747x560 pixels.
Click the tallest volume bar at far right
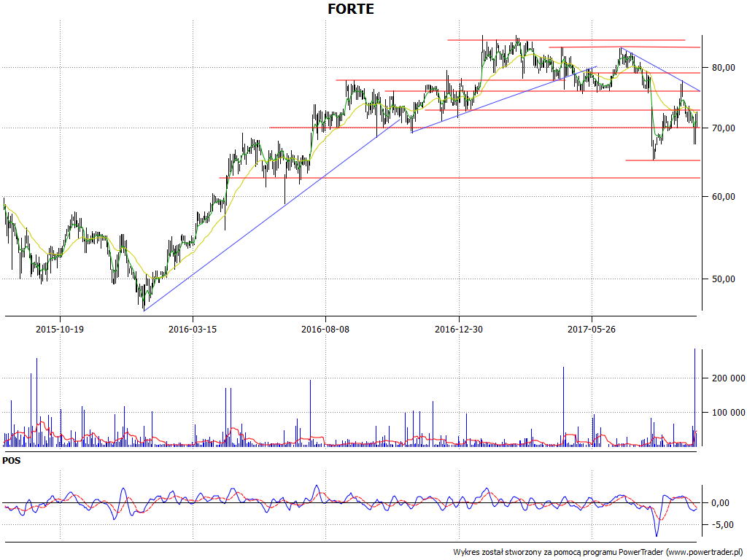694,397
